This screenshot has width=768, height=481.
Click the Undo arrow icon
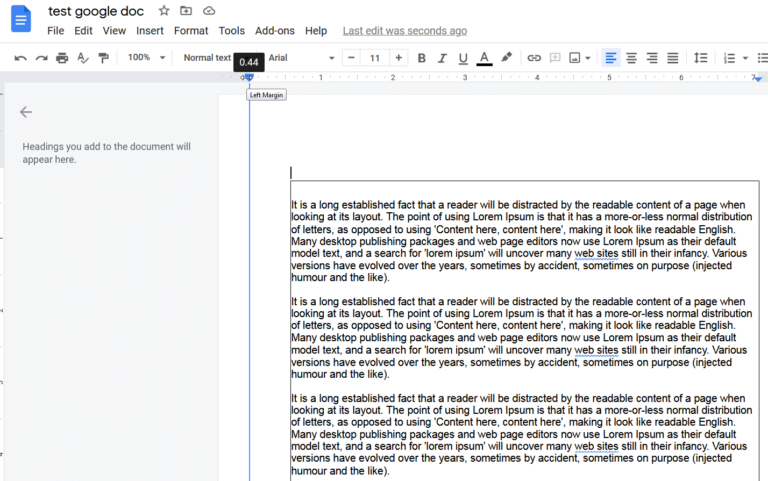coord(20,58)
